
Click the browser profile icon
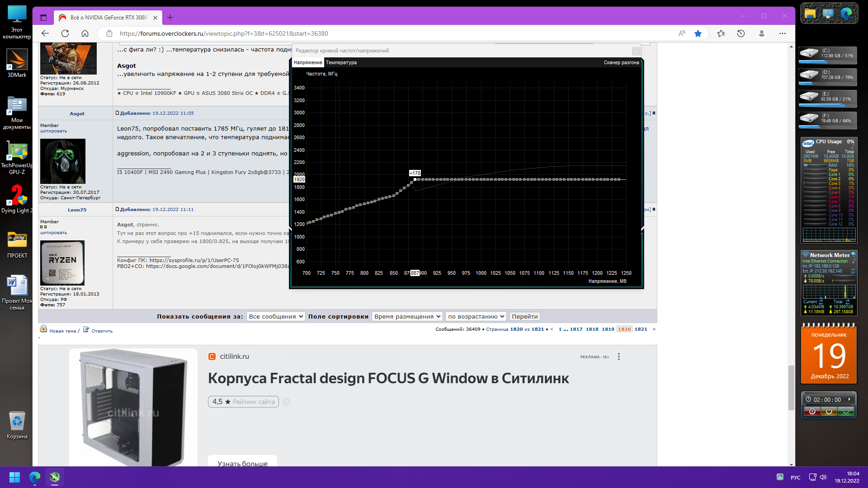(x=762, y=33)
